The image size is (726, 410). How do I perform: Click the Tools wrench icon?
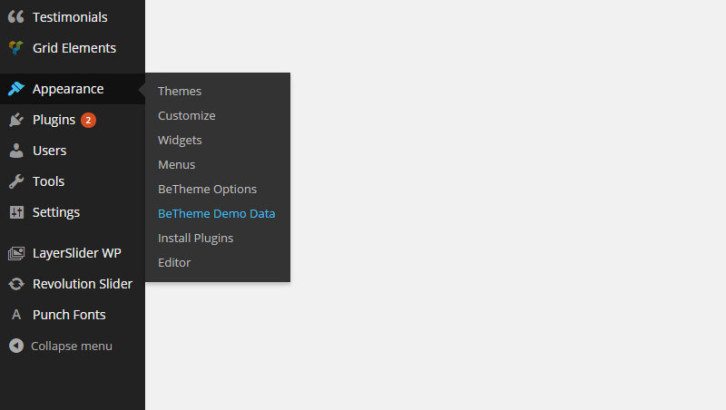click(16, 182)
